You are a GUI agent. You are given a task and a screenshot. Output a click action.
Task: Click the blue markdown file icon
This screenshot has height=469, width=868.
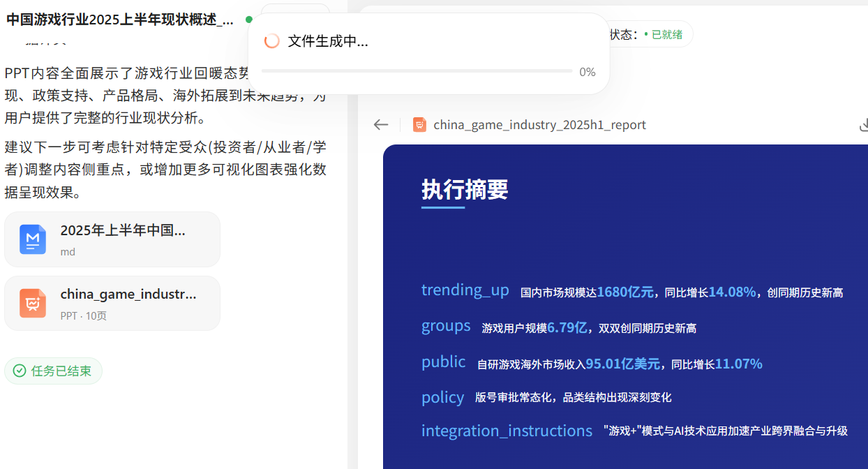tap(33, 239)
